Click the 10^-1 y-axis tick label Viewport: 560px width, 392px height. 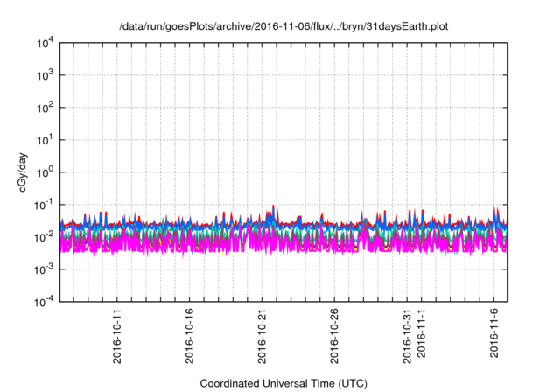pos(44,204)
